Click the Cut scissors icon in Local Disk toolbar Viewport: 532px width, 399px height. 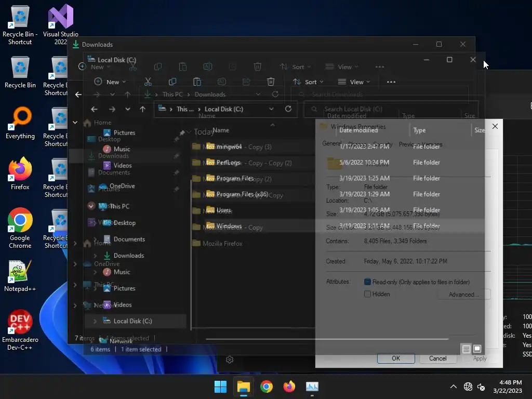pos(148,82)
